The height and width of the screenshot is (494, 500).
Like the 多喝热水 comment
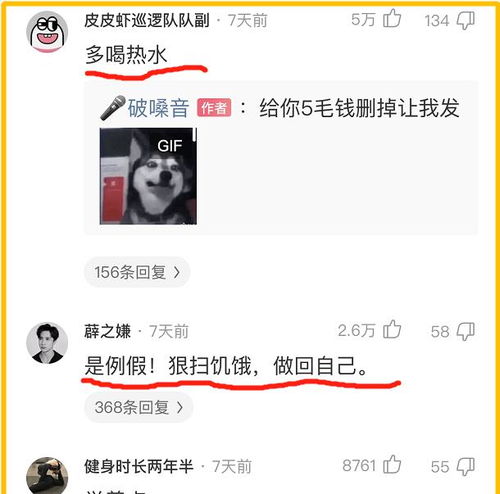point(392,19)
